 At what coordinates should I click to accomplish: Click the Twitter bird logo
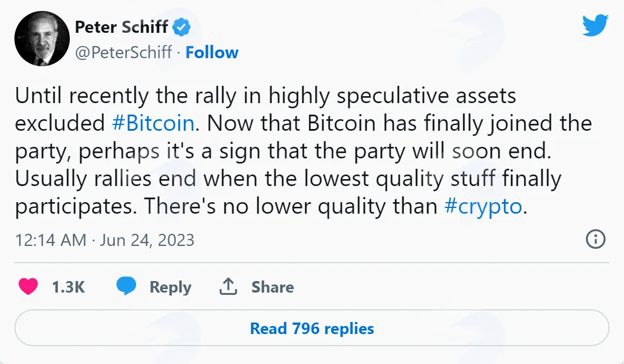595,25
